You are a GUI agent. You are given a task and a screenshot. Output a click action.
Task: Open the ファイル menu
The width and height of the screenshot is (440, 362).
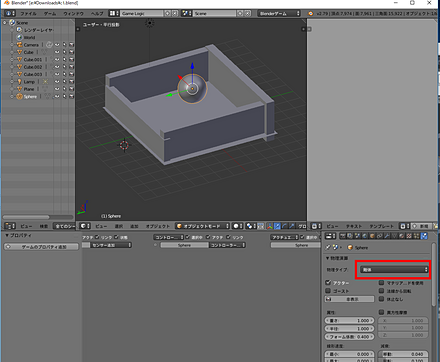[x=28, y=14]
